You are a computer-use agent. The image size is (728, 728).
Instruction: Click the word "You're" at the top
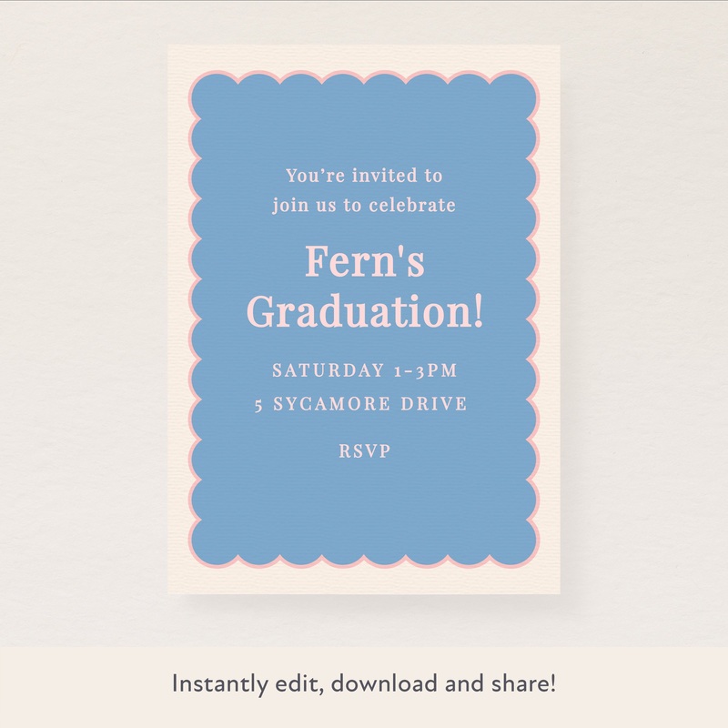pyautogui.click(x=310, y=175)
